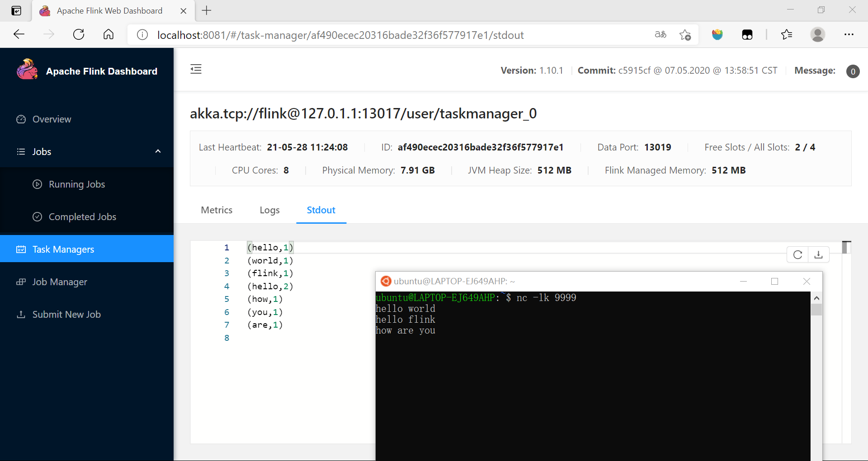Open Running Jobs page
This screenshot has width=868, height=461.
pyautogui.click(x=87, y=184)
